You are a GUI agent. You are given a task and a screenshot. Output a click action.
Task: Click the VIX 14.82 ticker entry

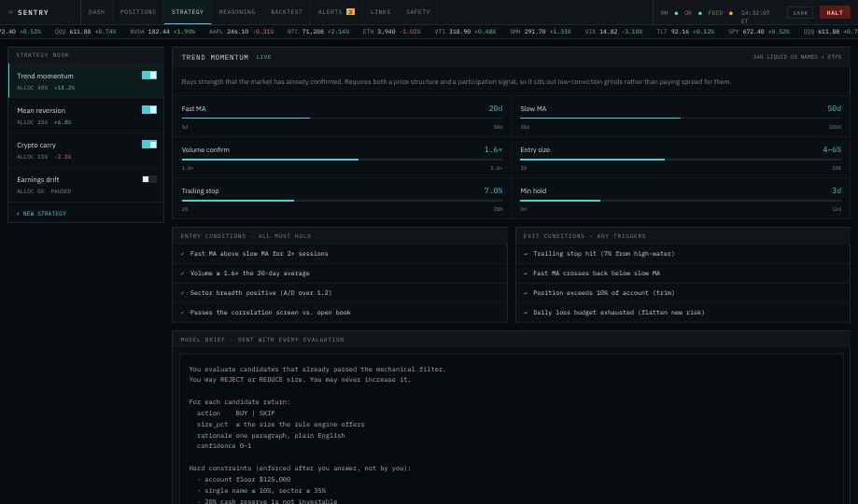coord(613,32)
